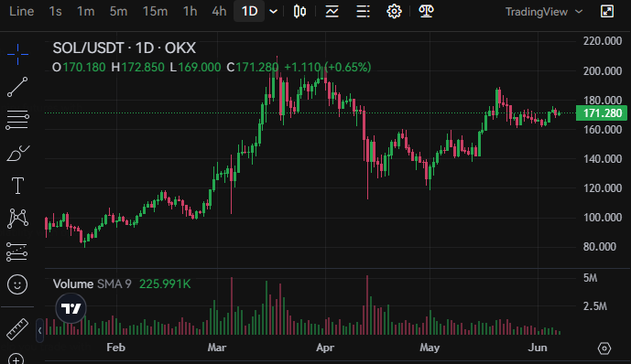Click the 80.000 price axis label
This screenshot has width=631, height=364.
point(600,247)
